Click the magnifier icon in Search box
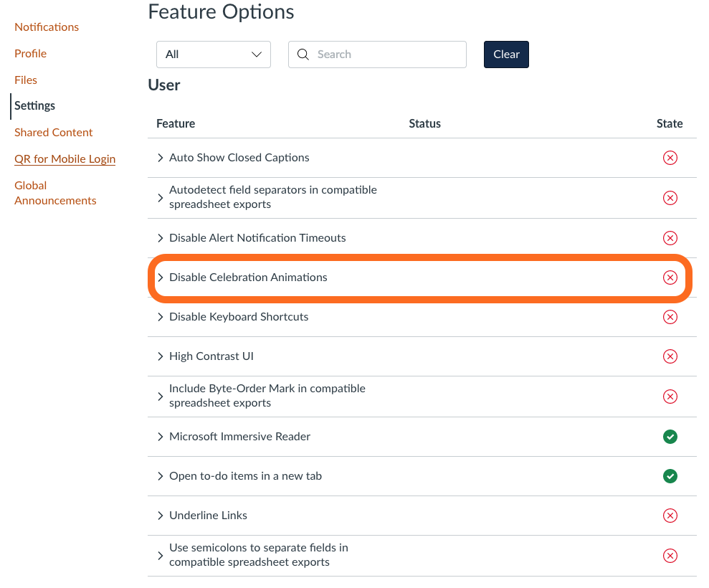709x588 pixels. 303,54
